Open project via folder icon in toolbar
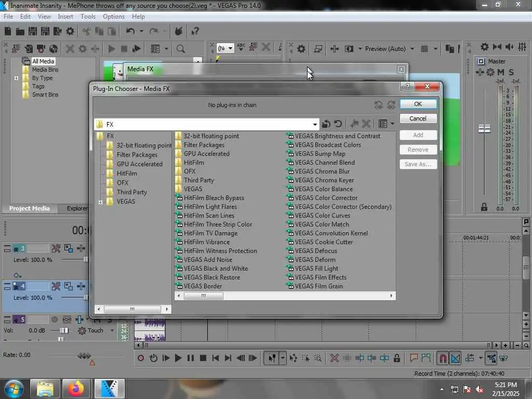The width and height of the screenshot is (532, 399). (20, 32)
